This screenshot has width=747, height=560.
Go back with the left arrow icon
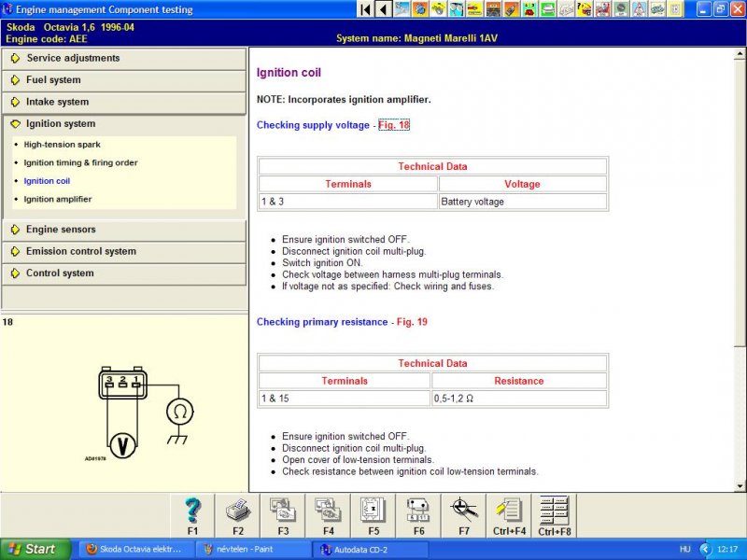click(x=384, y=9)
